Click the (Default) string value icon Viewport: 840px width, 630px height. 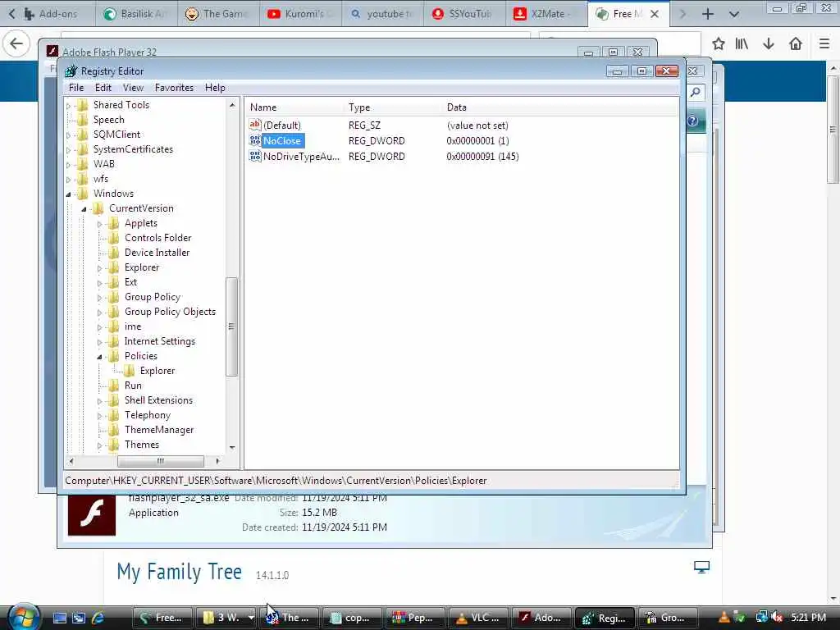(255, 125)
